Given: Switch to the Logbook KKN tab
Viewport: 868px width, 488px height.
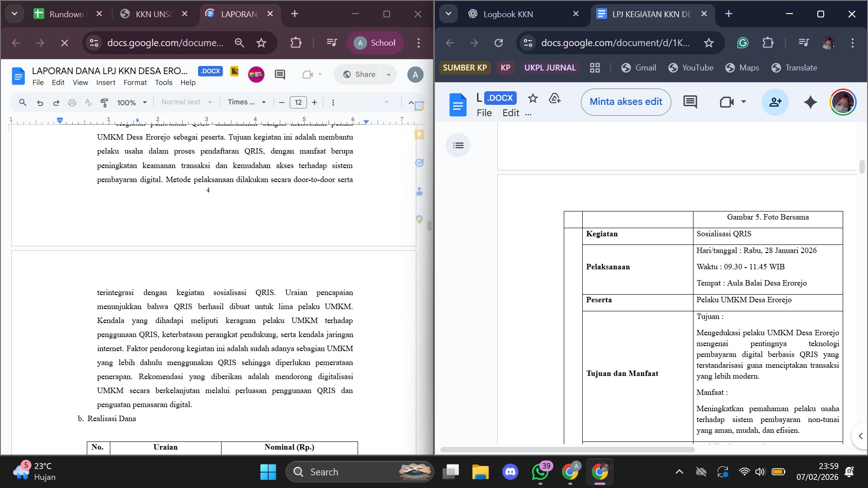Looking at the screenshot, I should click(x=508, y=14).
